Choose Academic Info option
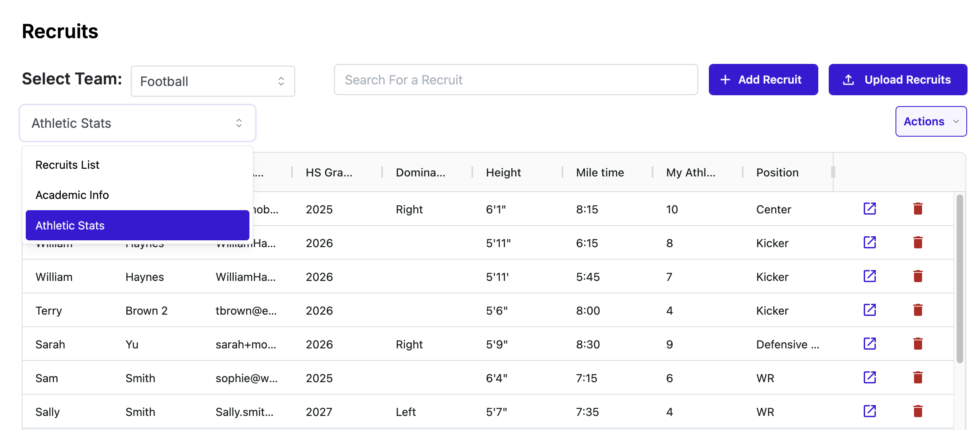Image resolution: width=980 pixels, height=430 pixels. tap(72, 195)
